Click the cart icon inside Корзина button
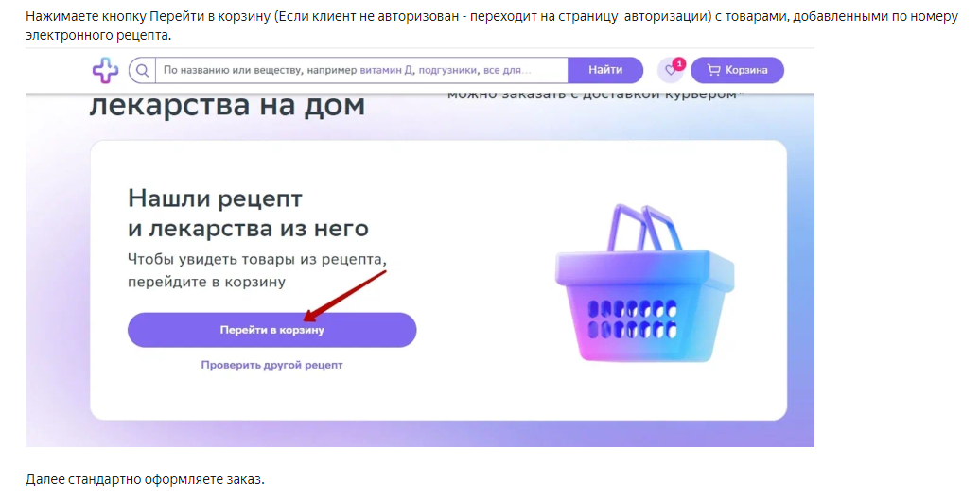The height and width of the screenshot is (500, 980). point(714,70)
